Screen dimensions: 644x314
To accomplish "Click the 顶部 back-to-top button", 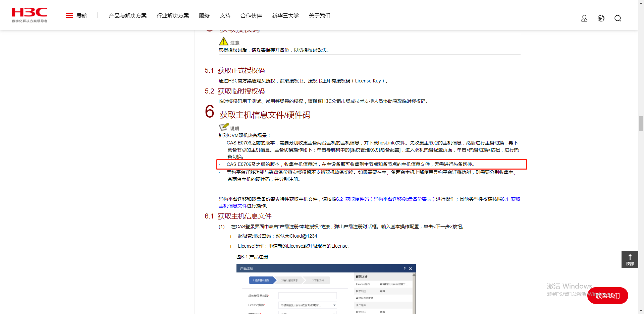I will tap(630, 260).
